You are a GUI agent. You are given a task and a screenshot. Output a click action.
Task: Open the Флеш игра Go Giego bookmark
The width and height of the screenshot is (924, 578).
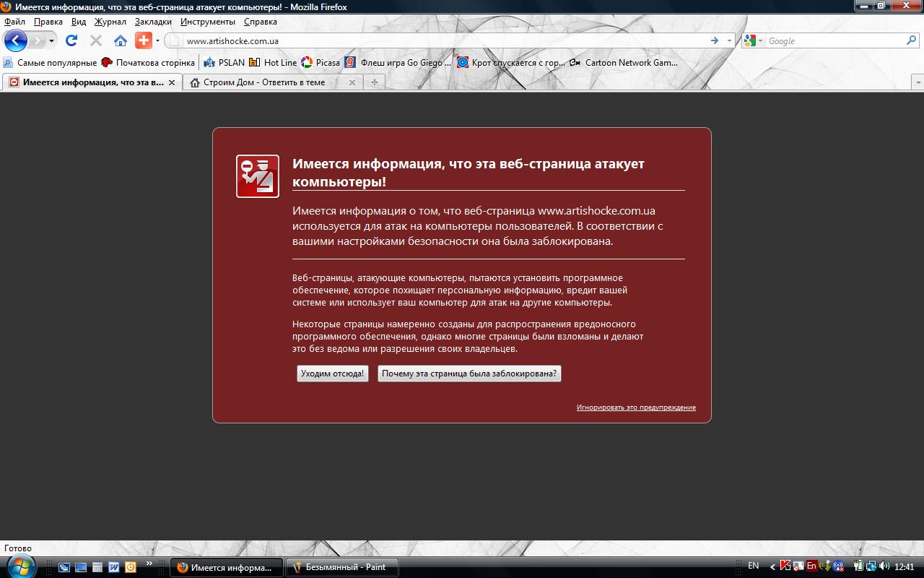tap(398, 63)
